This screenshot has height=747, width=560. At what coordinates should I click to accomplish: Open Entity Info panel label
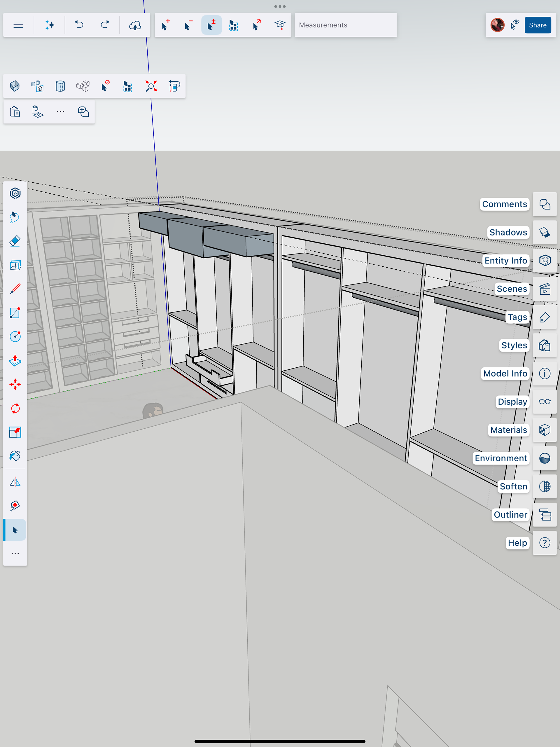tap(505, 261)
